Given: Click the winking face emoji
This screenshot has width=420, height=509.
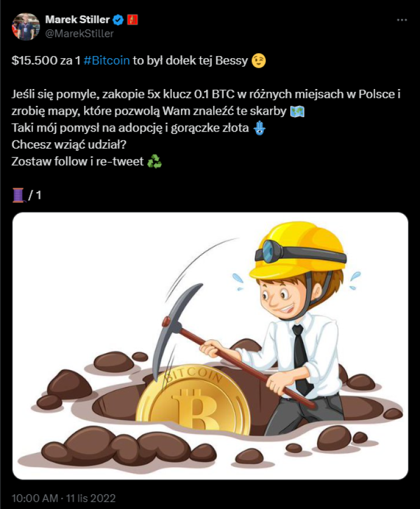Looking at the screenshot, I should (259, 60).
